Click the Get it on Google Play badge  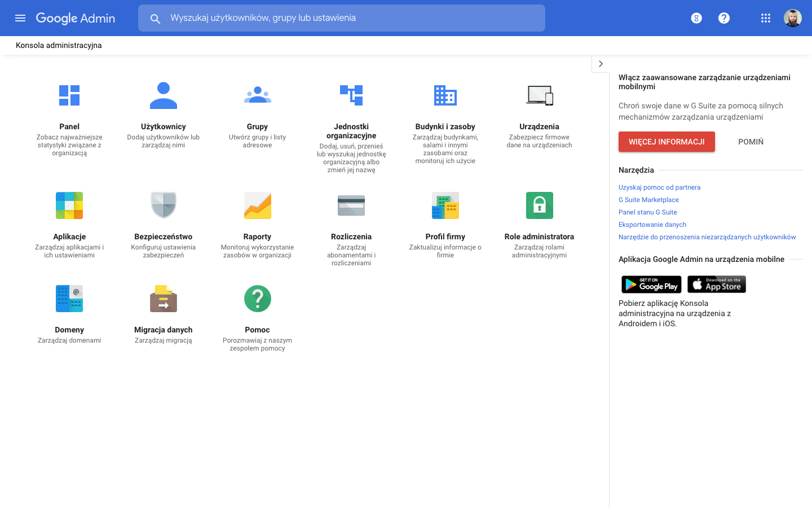click(x=651, y=284)
